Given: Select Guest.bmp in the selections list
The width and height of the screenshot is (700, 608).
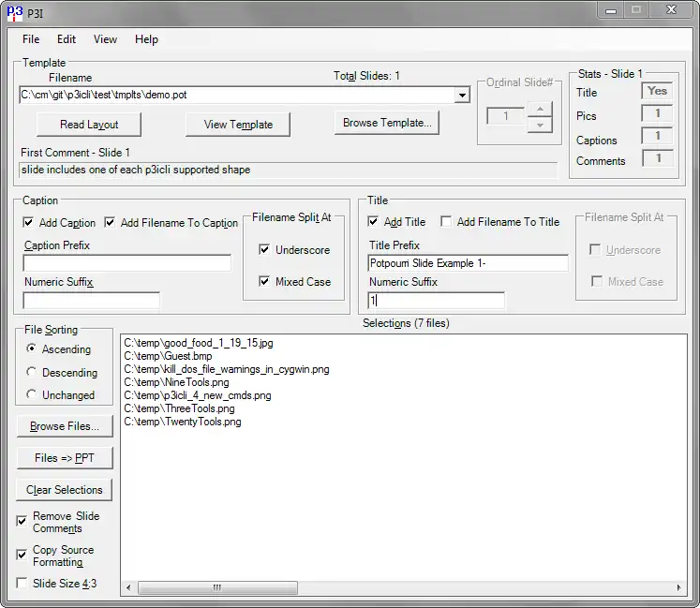Looking at the screenshot, I should point(168,356).
